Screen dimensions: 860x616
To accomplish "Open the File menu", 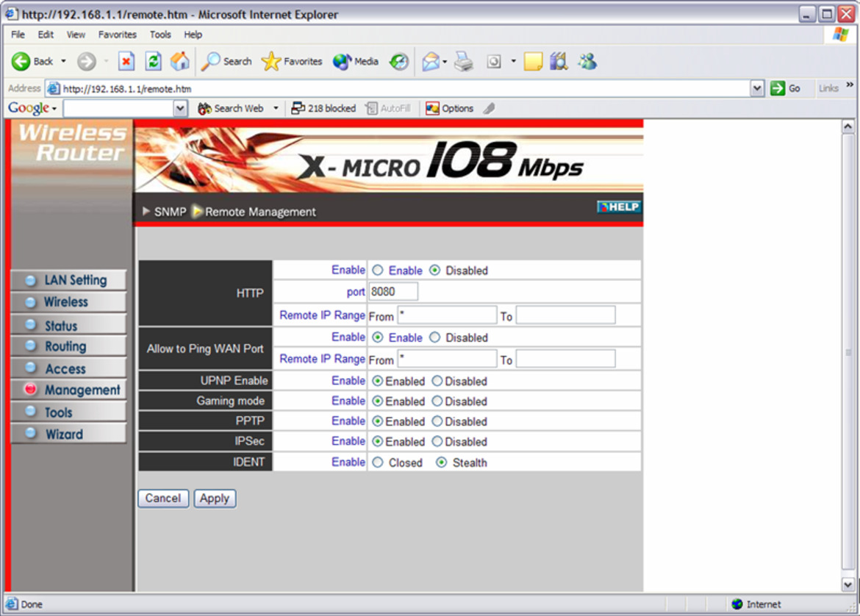I will [18, 35].
